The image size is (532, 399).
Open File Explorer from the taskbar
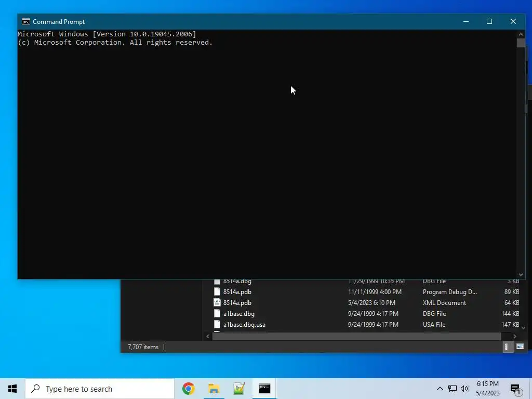[214, 389]
